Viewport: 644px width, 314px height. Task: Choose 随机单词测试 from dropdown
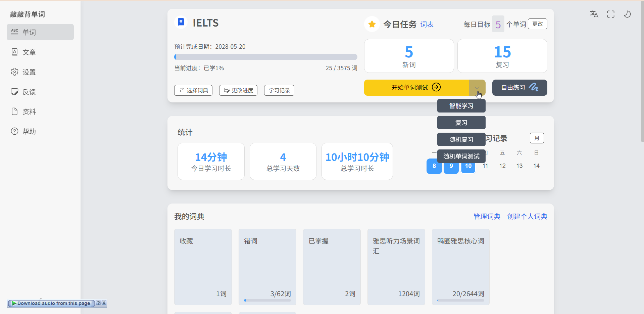pyautogui.click(x=461, y=156)
